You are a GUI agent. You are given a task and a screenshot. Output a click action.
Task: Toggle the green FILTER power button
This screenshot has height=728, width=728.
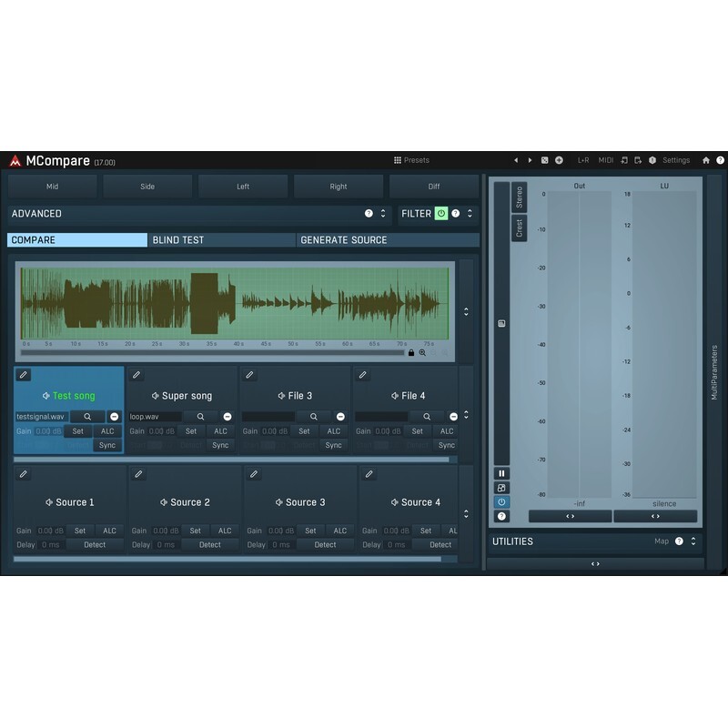[441, 214]
